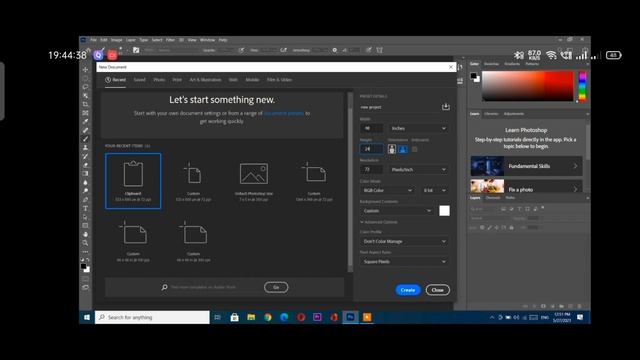This screenshot has width=640, height=360.
Task: Select the Brush tool
Action: click(85, 139)
